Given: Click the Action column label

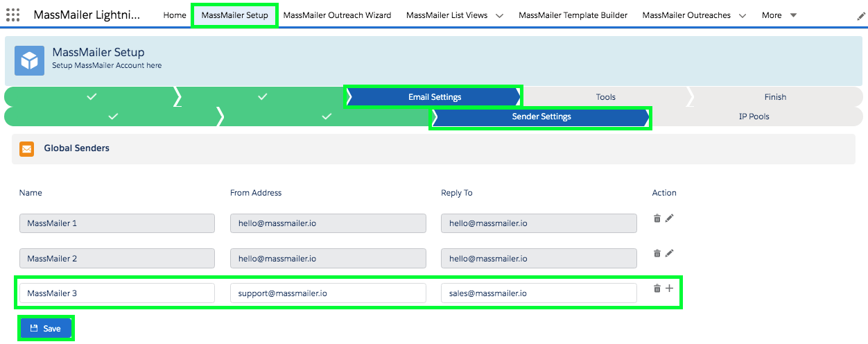Looking at the screenshot, I should pyautogui.click(x=664, y=193).
